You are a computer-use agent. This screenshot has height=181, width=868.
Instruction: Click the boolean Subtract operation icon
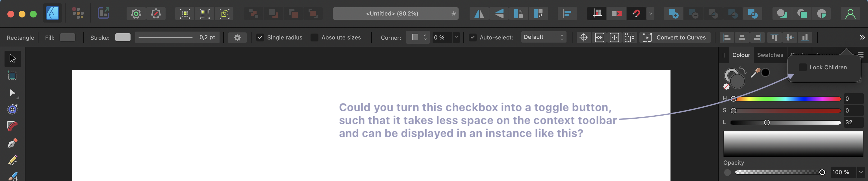(x=693, y=14)
